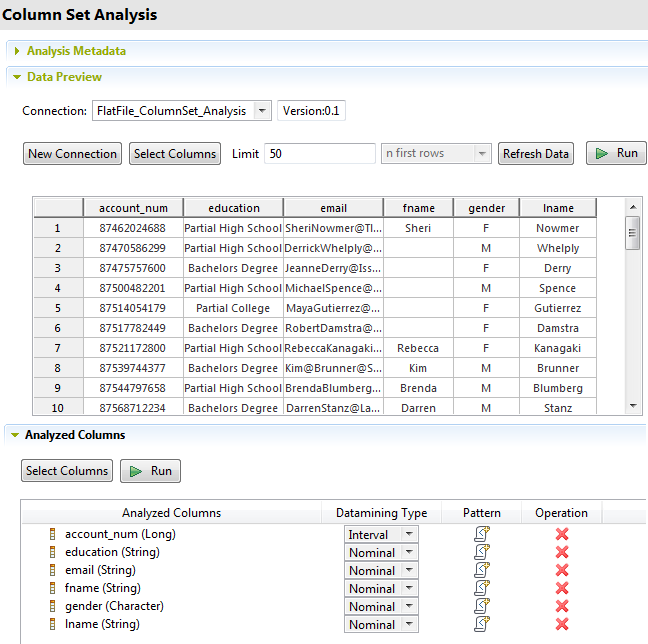Remove fname column using red X icon
Image resolution: width=648 pixels, height=644 pixels.
point(562,588)
